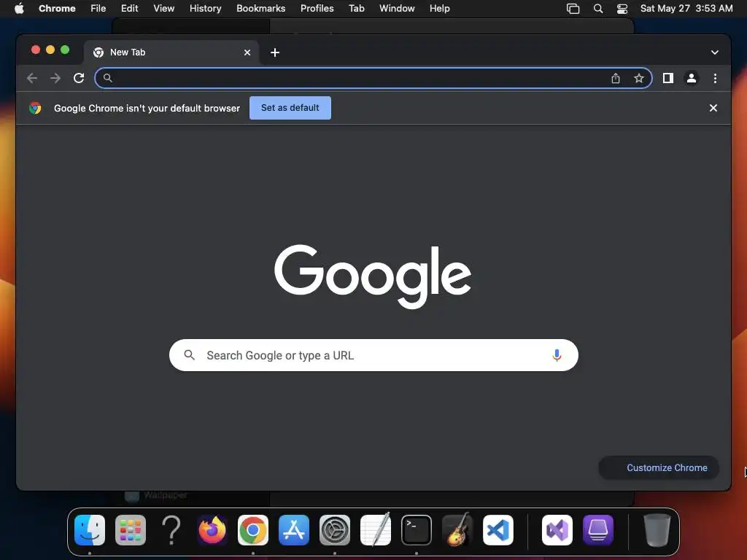The height and width of the screenshot is (560, 747).
Task: Open the Profiles menu
Action: coord(317,9)
